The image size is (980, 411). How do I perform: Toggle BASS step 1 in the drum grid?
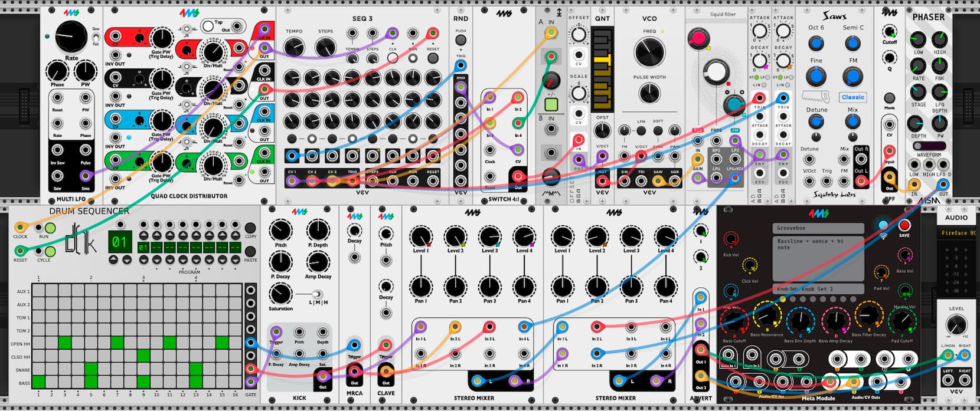pos(38,382)
